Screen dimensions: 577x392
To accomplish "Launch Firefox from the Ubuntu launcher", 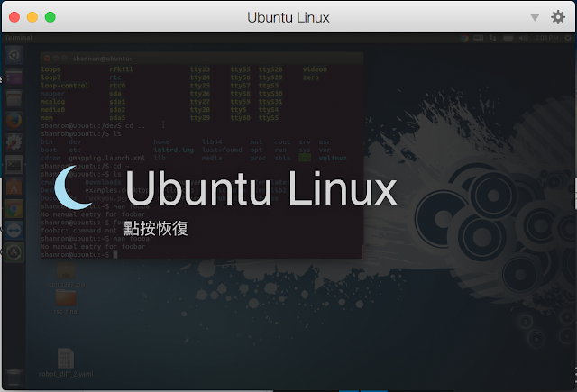I will pos(14,121).
